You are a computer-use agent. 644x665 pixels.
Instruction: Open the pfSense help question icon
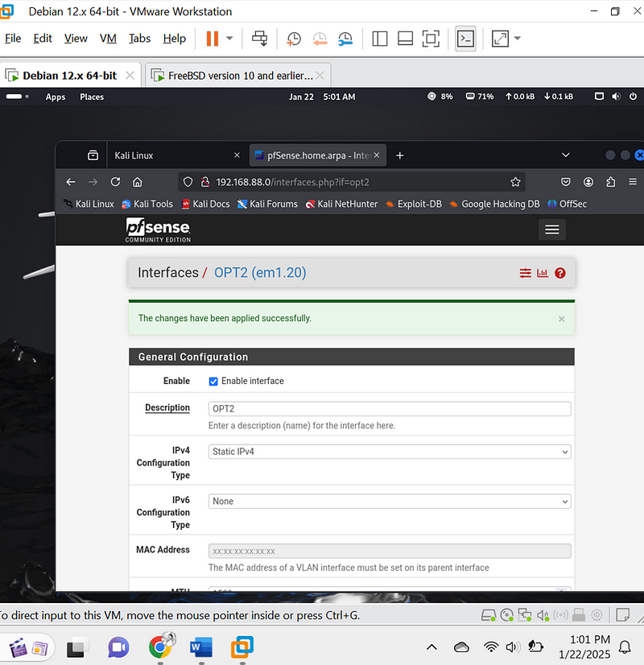[560, 273]
